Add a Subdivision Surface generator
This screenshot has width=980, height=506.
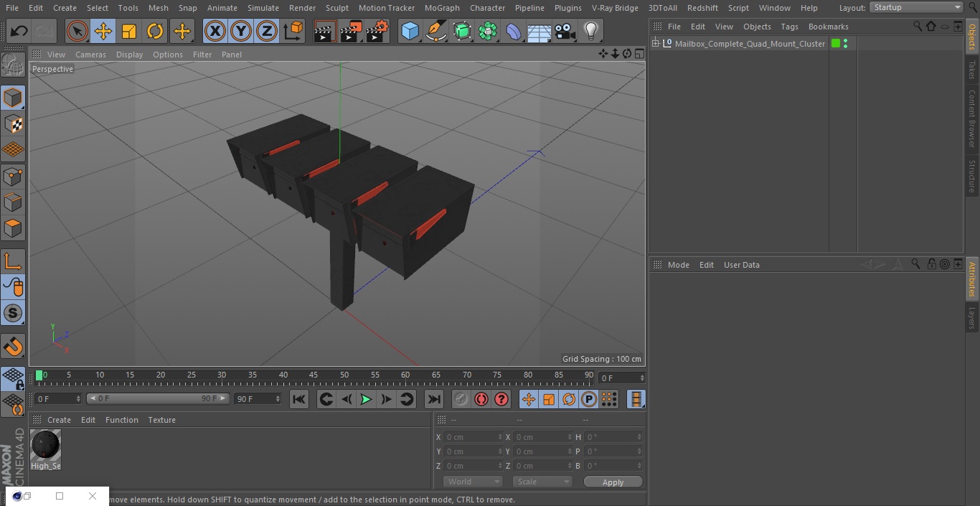462,31
